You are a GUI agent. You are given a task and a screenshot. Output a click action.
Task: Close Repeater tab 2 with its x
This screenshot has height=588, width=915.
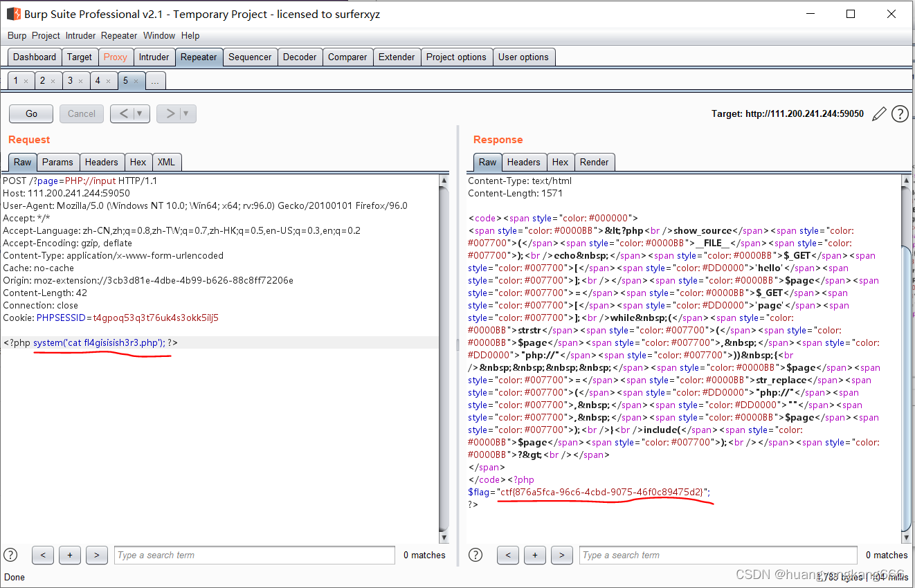pos(53,82)
